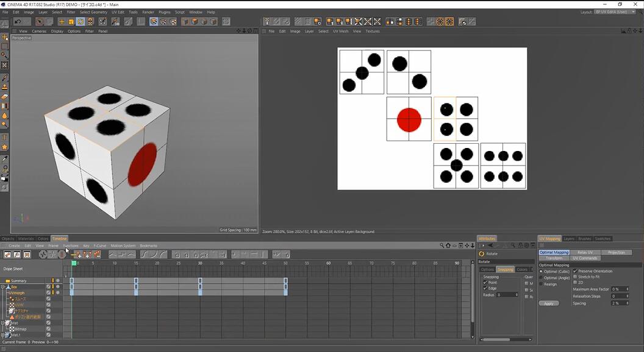Viewport: 644px width, 352px height.
Task: Switch to the Layers tab in the UV panel
Action: (568, 239)
